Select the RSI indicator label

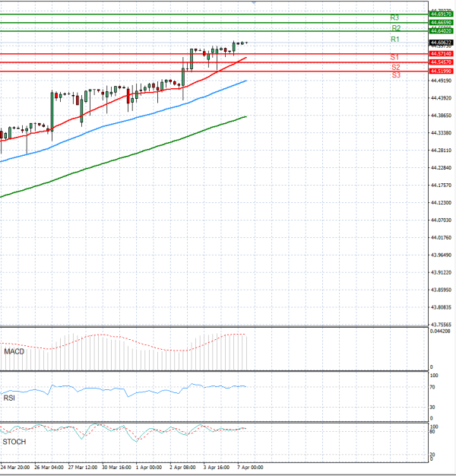click(11, 396)
